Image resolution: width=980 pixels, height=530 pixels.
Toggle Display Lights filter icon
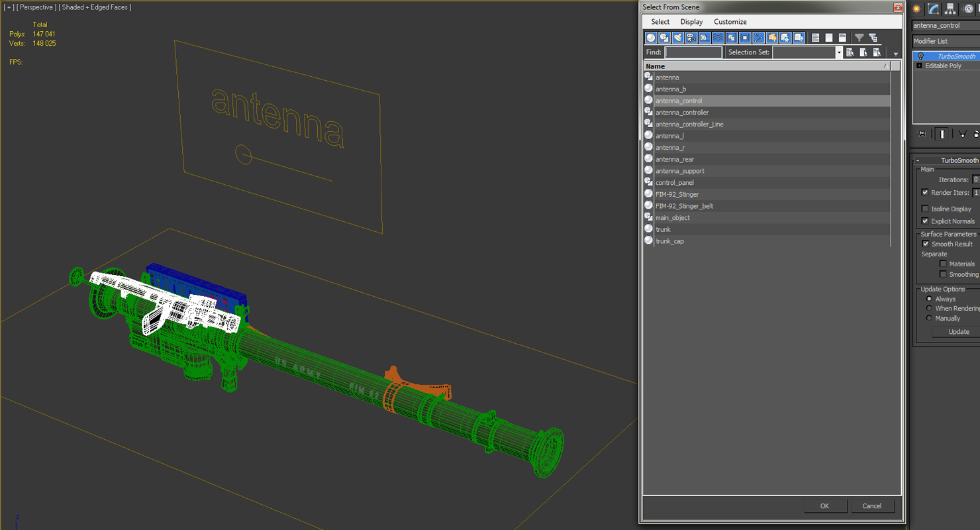(678, 38)
